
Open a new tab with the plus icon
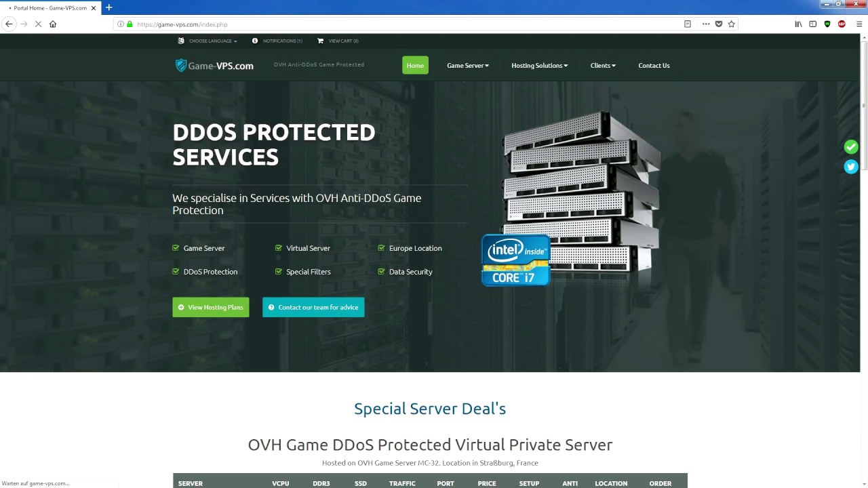pos(108,7)
